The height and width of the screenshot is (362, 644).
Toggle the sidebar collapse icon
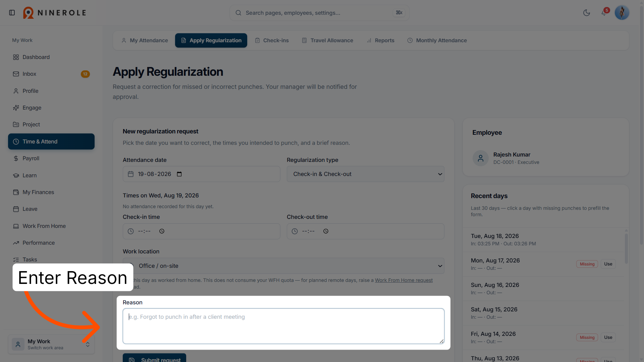[12, 13]
